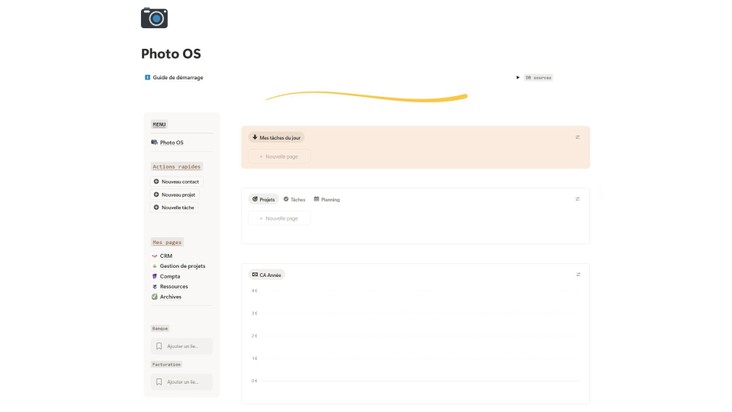Viewport: 732px width, 412px height.
Task: Add a bookmark link under Facturation
Action: 181,382
